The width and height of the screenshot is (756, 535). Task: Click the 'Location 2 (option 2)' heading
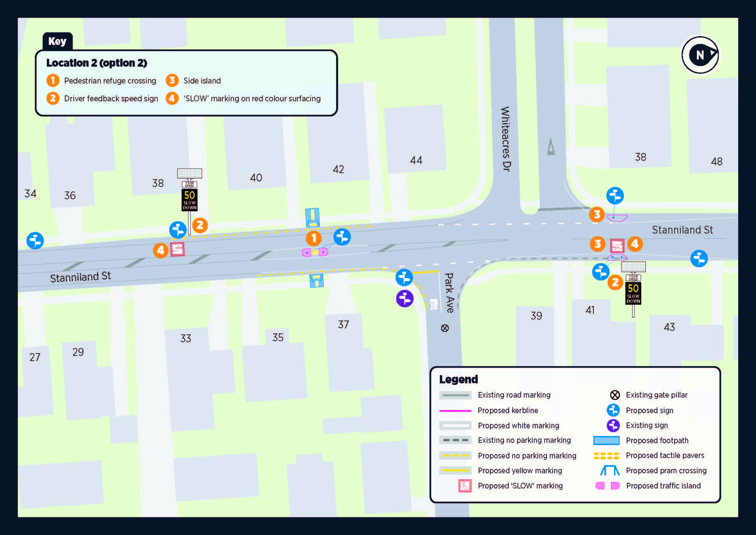(x=96, y=63)
